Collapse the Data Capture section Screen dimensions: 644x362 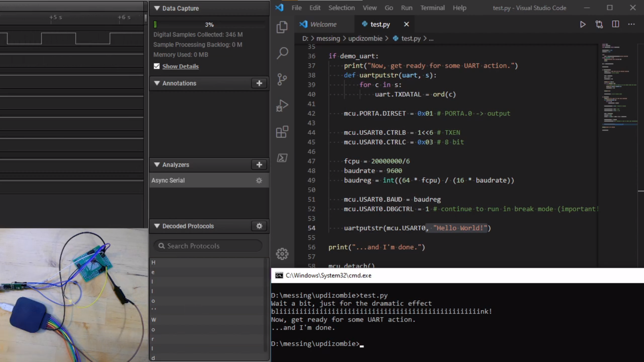pos(157,8)
